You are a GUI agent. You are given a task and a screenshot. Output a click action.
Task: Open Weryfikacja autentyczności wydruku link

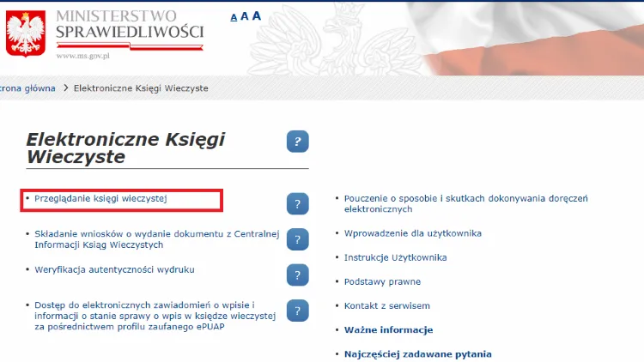114,269
